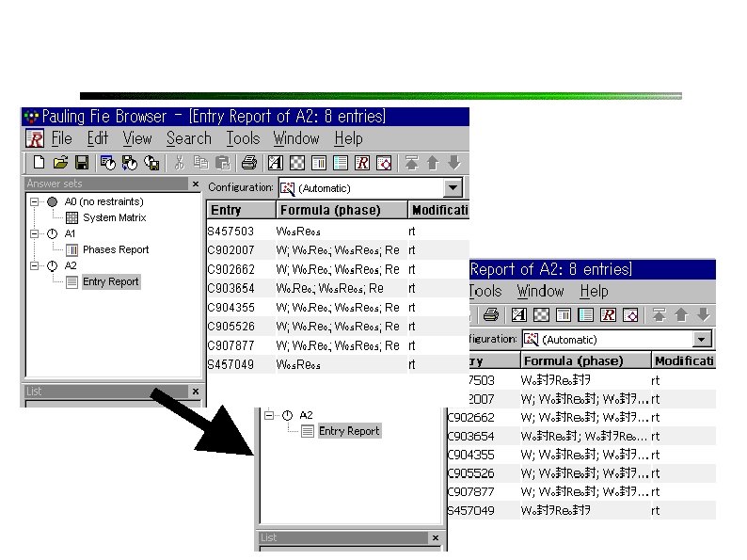Open the Help menu in main window
The height and width of the screenshot is (560, 747).
pyautogui.click(x=348, y=138)
